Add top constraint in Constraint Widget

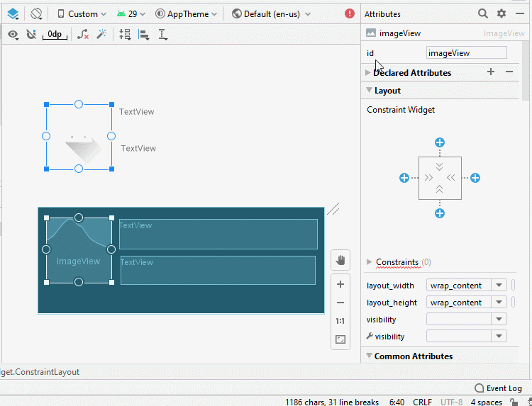[x=440, y=142]
